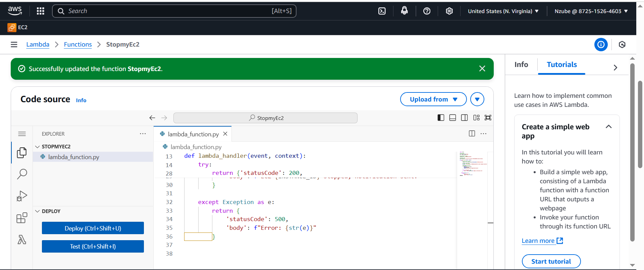Image resolution: width=644 pixels, height=270 pixels.
Task: Open the Nzube account menu
Action: click(591, 11)
